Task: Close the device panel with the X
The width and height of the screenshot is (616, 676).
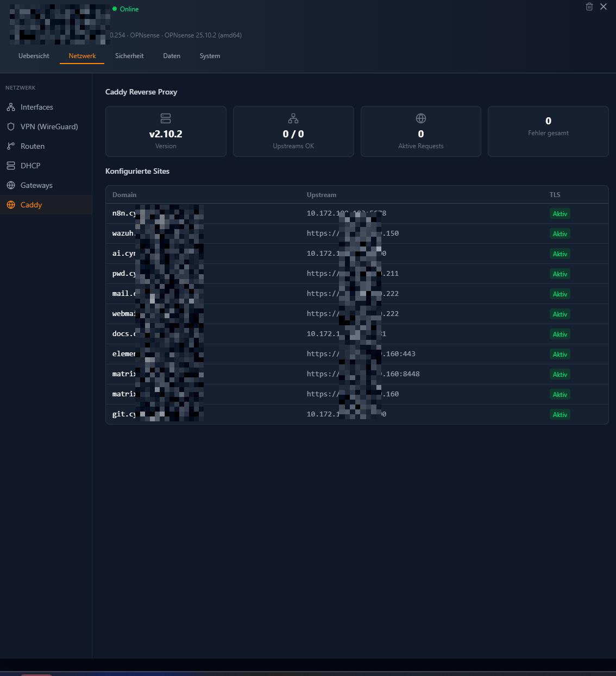Action: click(604, 7)
